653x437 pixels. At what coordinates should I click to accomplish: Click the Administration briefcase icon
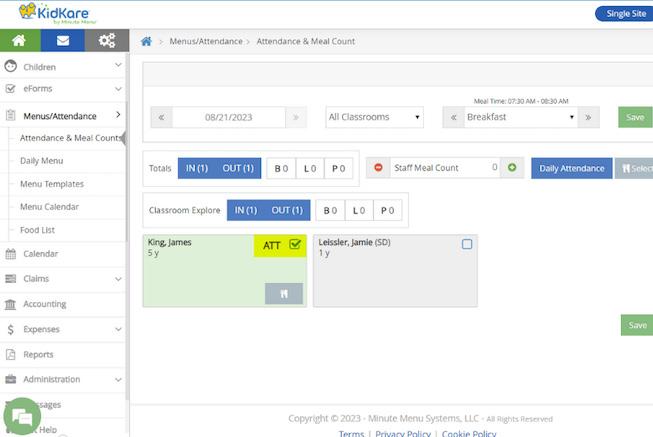pyautogui.click(x=10, y=379)
